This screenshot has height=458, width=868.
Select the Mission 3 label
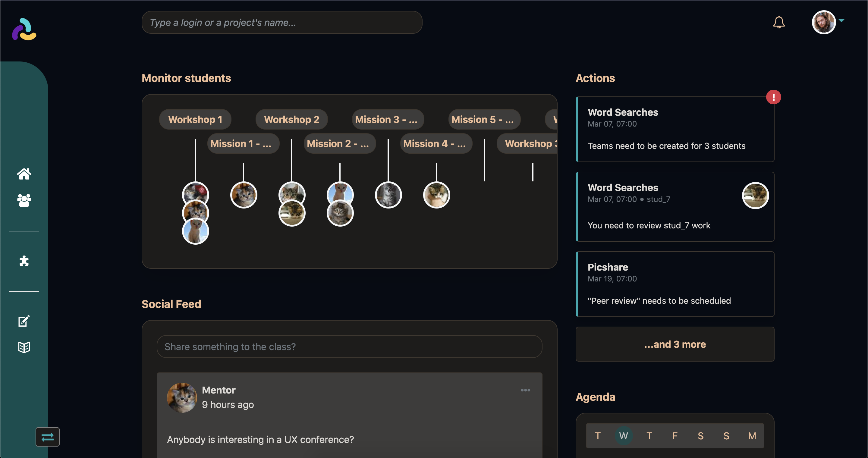pyautogui.click(x=388, y=119)
